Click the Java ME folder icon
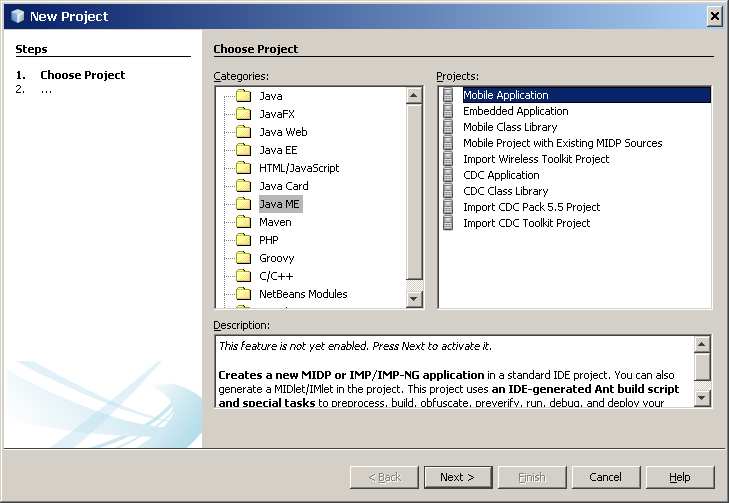 tap(243, 204)
